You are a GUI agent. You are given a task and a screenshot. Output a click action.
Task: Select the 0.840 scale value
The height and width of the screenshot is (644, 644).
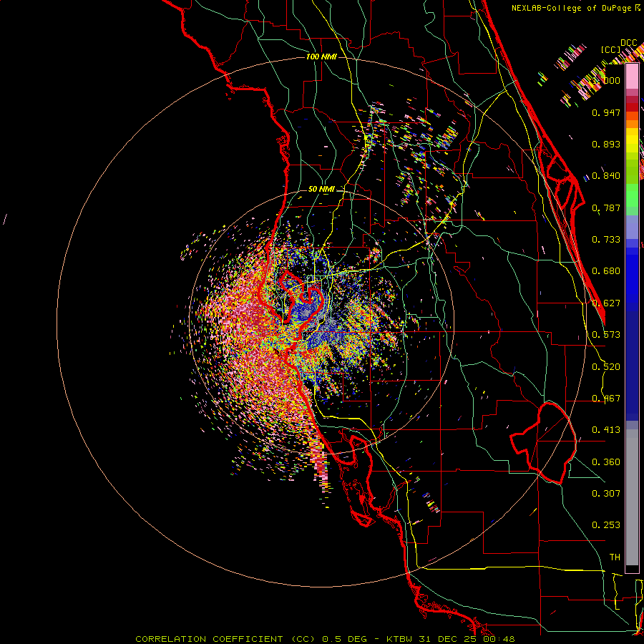coord(606,176)
